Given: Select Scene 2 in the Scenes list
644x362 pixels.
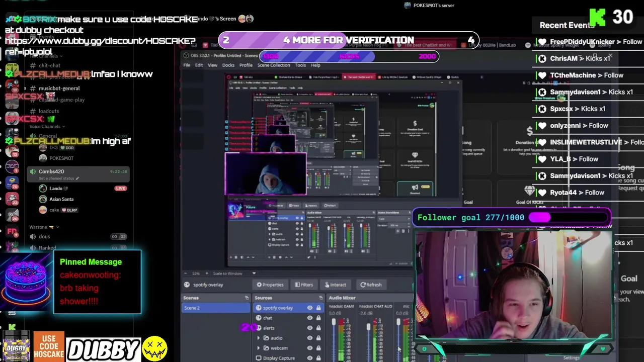Looking at the screenshot, I should tap(215, 308).
